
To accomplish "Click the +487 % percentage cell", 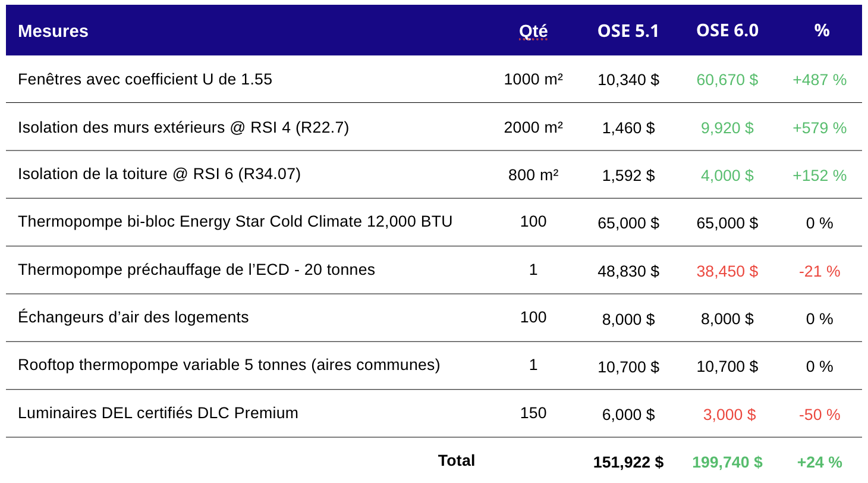I will tap(819, 80).
